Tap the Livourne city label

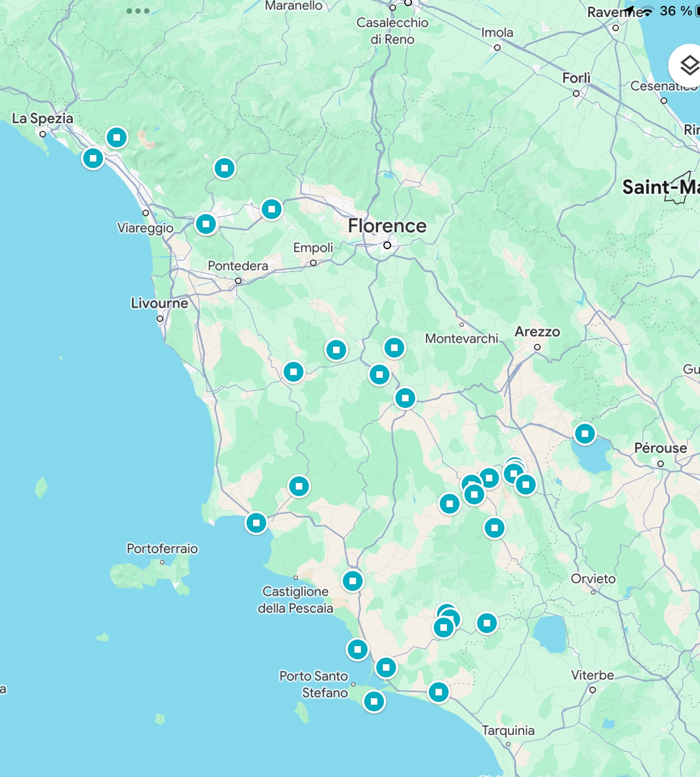point(159,303)
